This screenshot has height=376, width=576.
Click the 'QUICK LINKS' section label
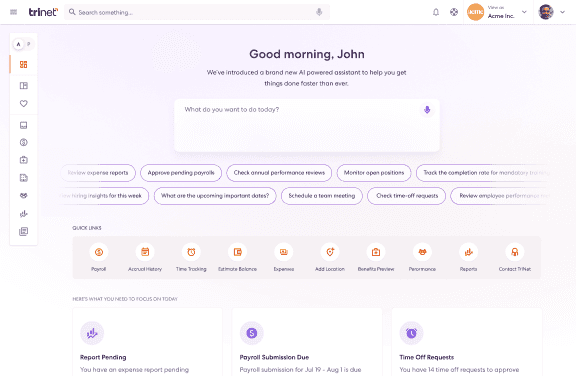[87, 228]
